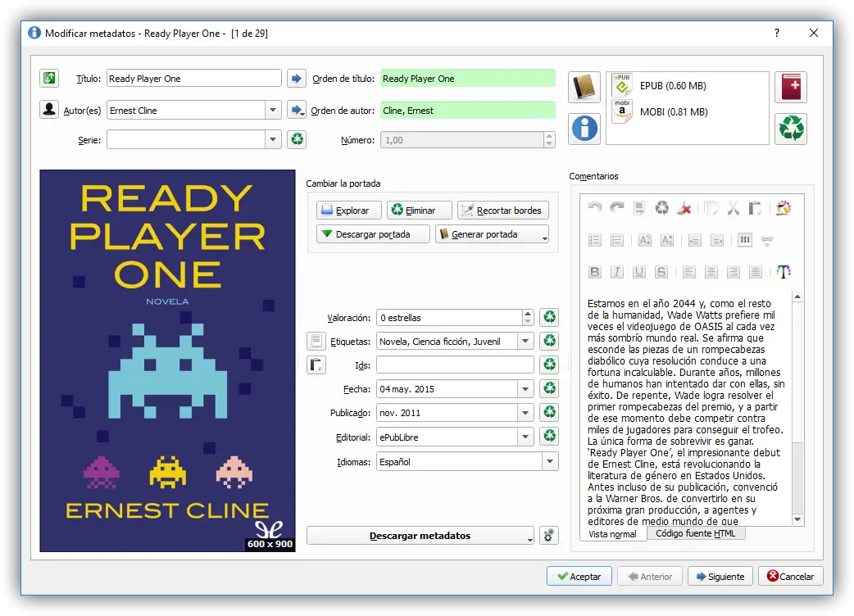
Task: Justify comment text
Action: tap(756, 272)
